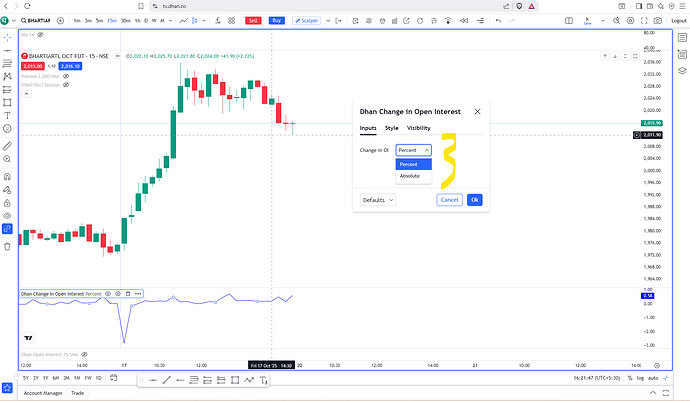Click the add symbol compare plus icon

pyautogui.click(x=61, y=21)
